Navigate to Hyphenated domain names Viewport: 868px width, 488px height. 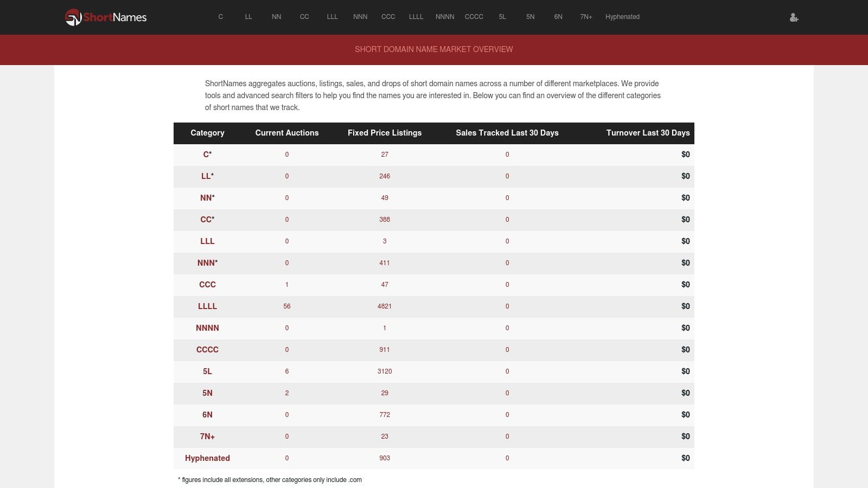pyautogui.click(x=622, y=17)
